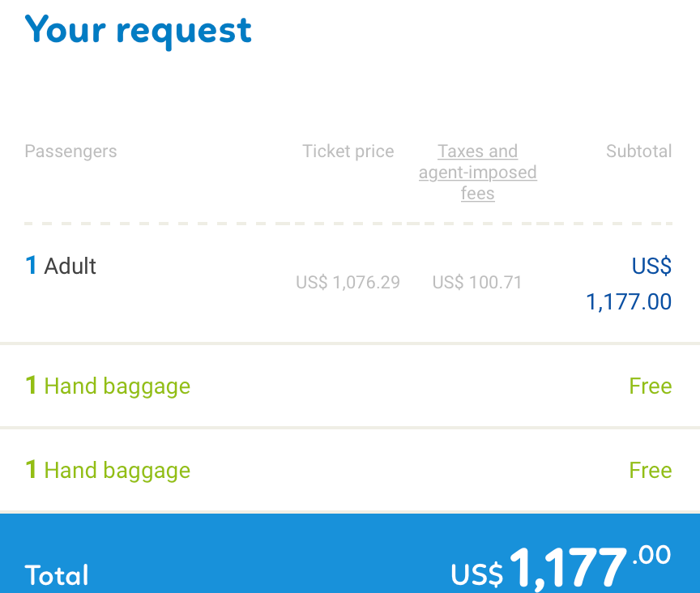Click the large 1,177 total figure

pos(568,570)
